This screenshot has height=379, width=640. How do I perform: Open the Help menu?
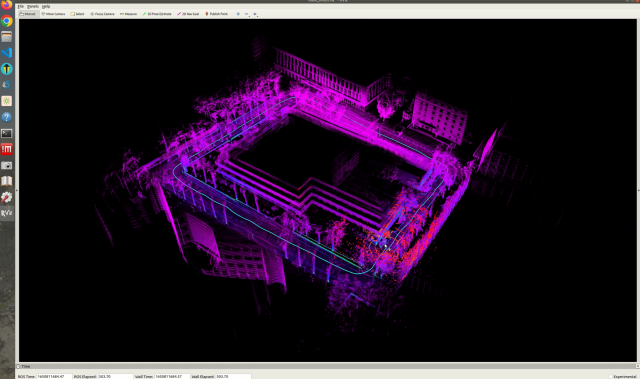46,7
